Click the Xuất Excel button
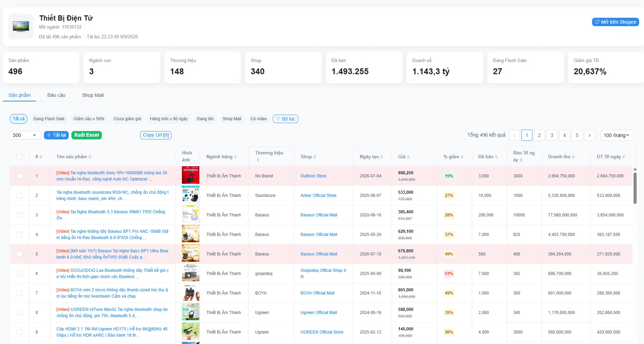Screen dimensions: 644x344 tap(86, 135)
